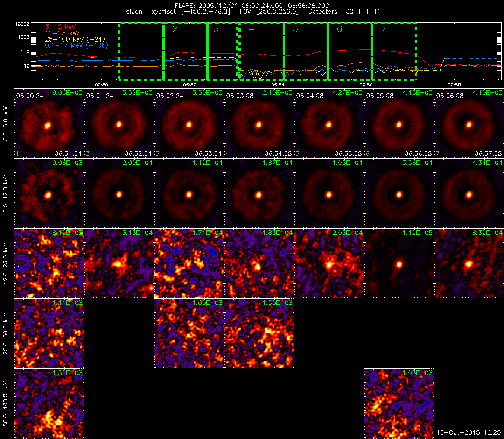Click the 18-Oct-2015 12:25 timestamp
Image resolution: width=504 pixels, height=439 pixels.
469,432
